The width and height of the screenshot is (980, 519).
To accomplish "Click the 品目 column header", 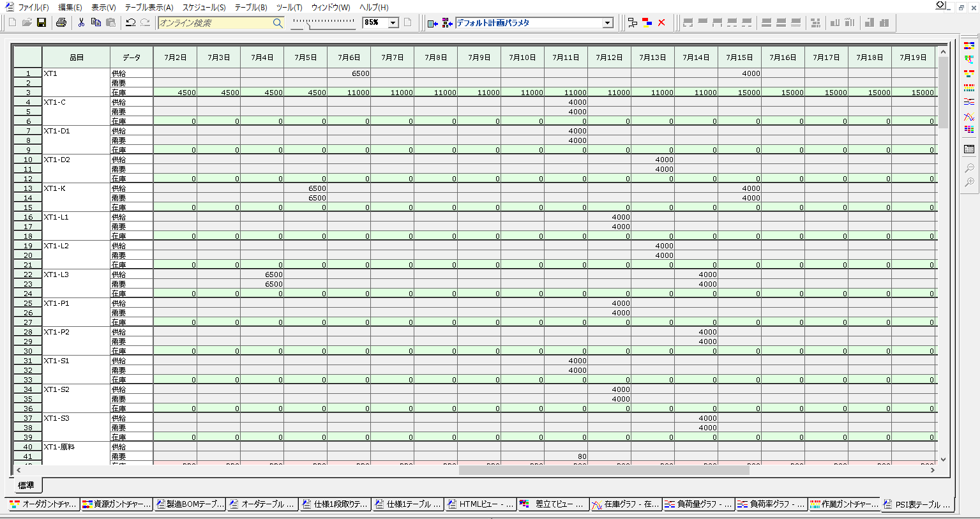I will tap(77, 57).
